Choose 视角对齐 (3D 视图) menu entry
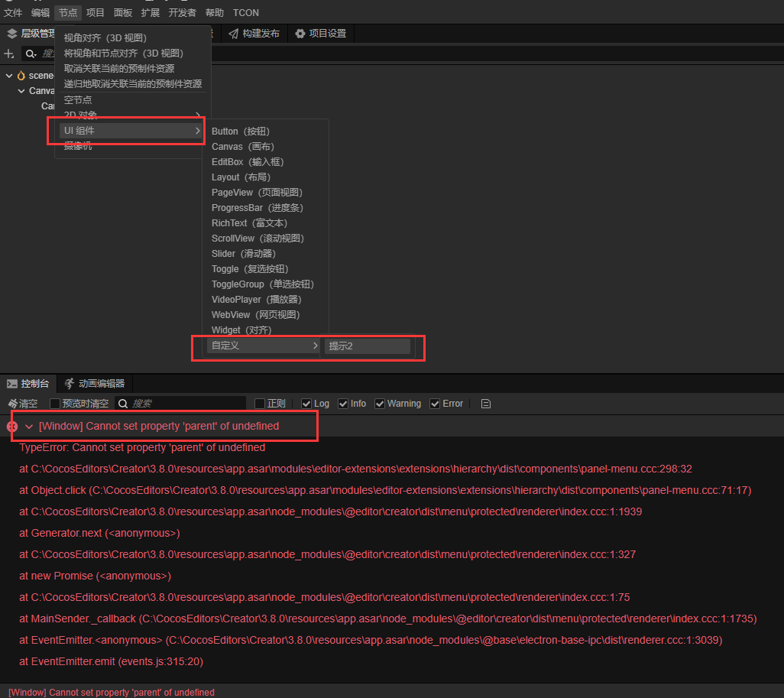This screenshot has width=784, height=698. click(x=105, y=38)
